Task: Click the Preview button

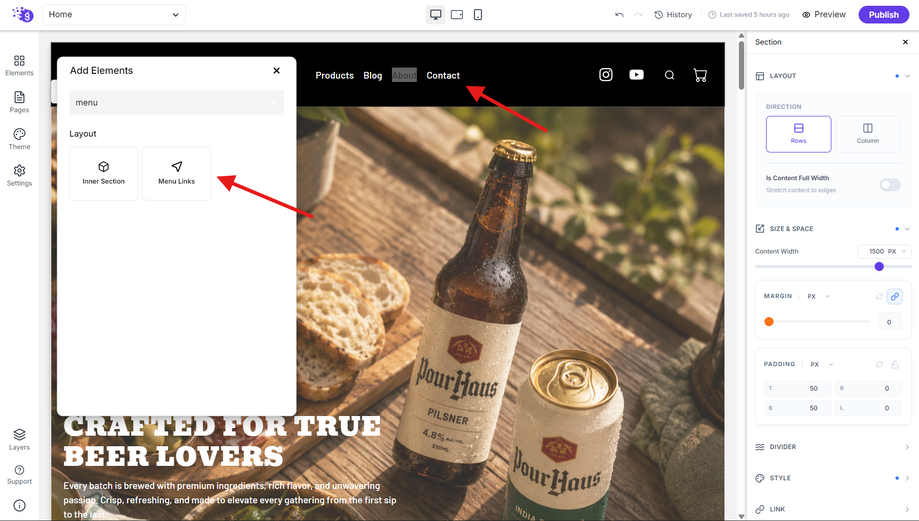Action: click(x=823, y=15)
